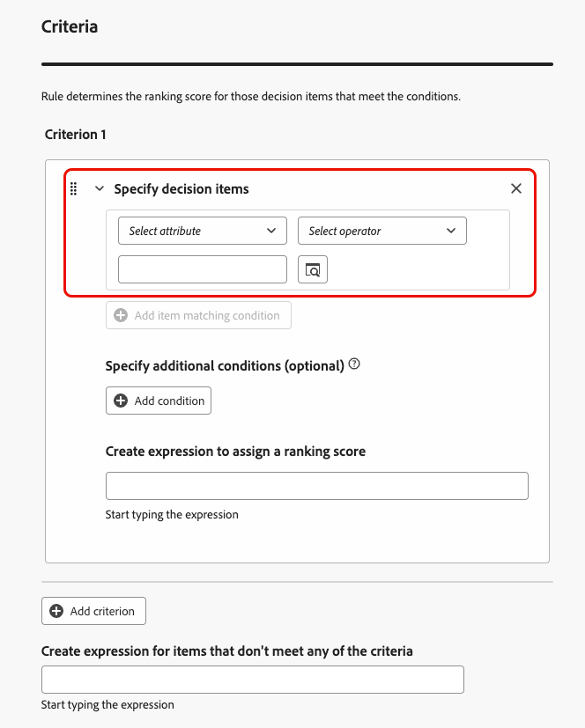Add a new criterion
The width and height of the screenshot is (585, 728).
[93, 611]
